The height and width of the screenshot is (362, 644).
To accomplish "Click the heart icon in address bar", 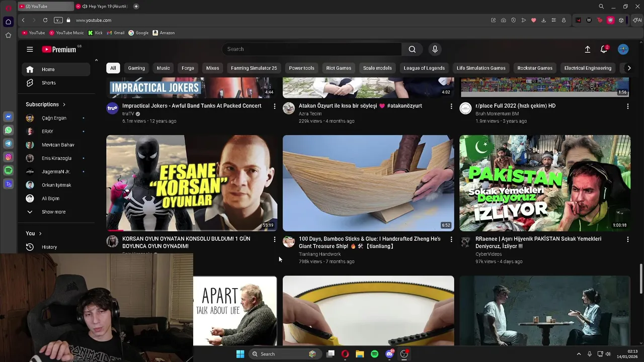I will pyautogui.click(x=533, y=20).
